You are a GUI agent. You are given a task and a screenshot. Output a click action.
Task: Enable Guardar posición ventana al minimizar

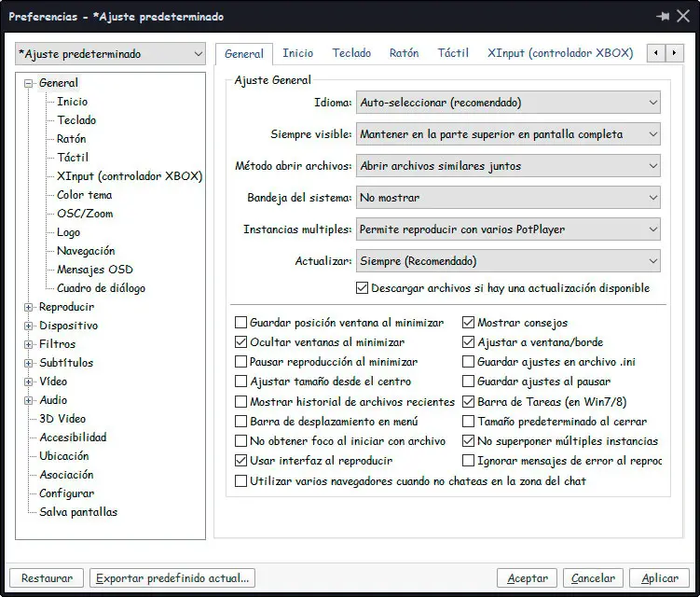[242, 323]
